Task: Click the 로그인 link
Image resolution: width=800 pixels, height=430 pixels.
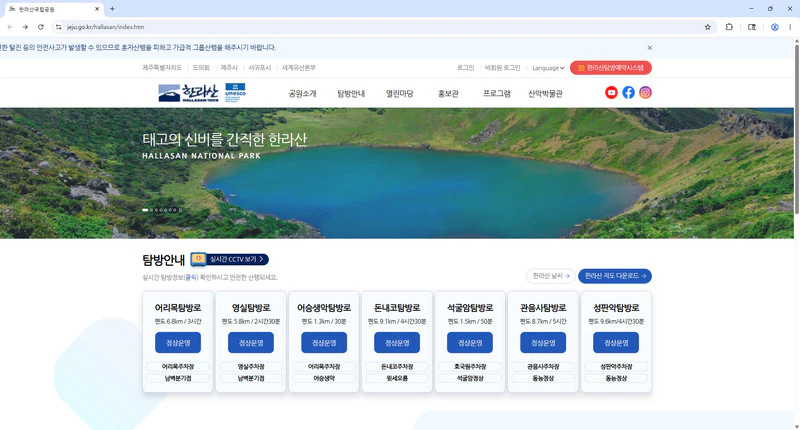Action: (x=465, y=68)
